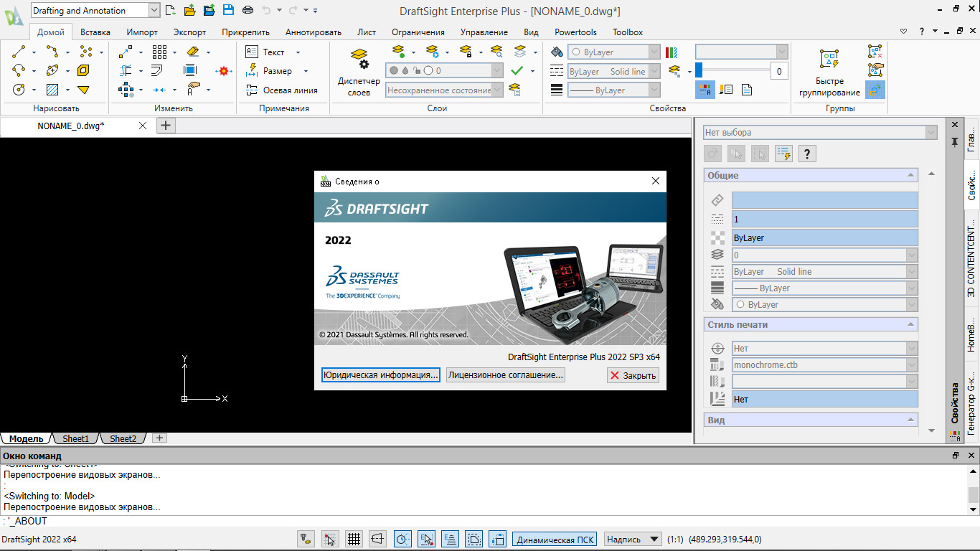Click Закрыть to close About dialog
The image size is (980, 551).
[632, 375]
